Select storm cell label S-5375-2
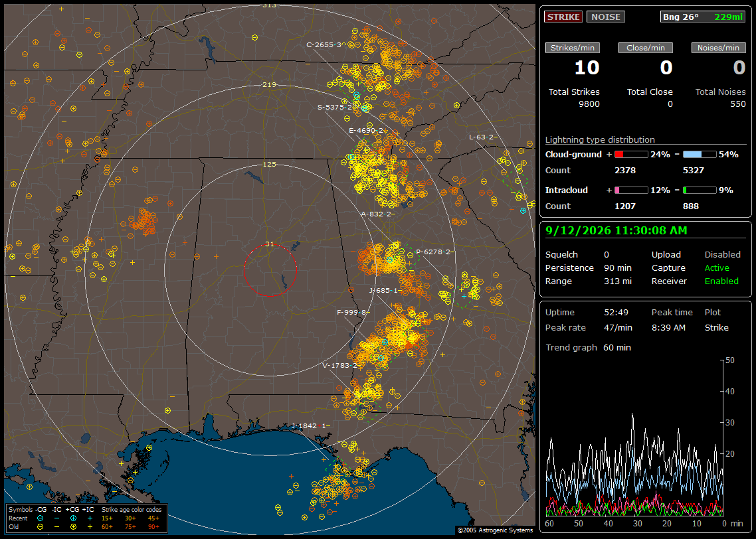This screenshot has width=756, height=539. click(335, 107)
